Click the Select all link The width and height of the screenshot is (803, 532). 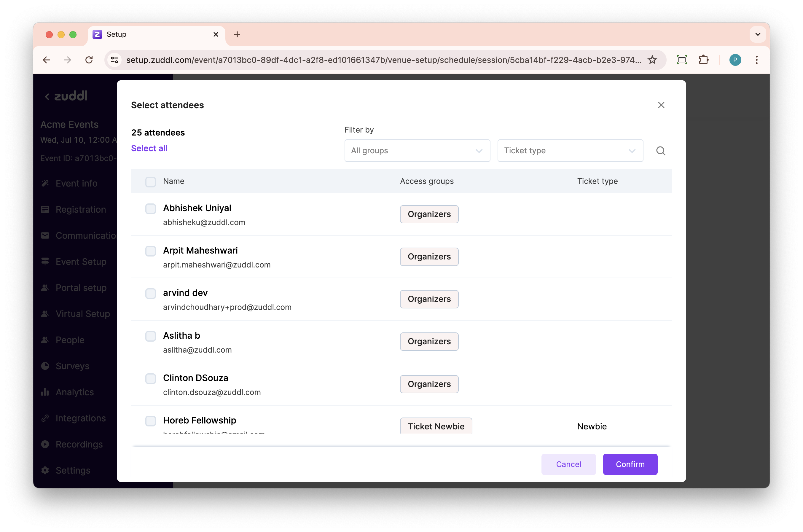(x=149, y=148)
